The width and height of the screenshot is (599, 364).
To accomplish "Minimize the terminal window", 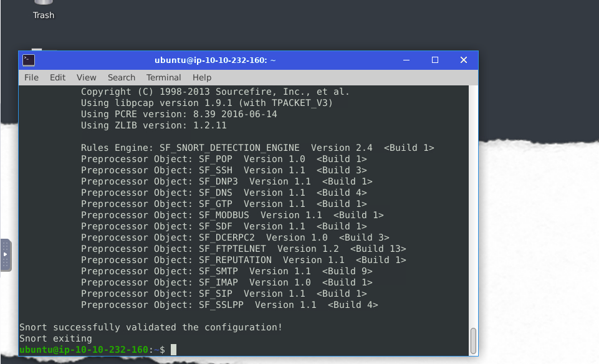I will coord(407,60).
